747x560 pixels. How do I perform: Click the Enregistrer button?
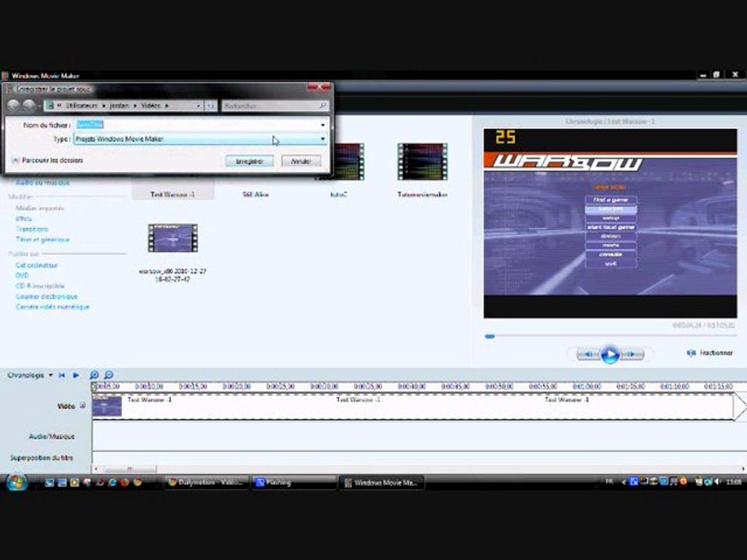point(249,162)
